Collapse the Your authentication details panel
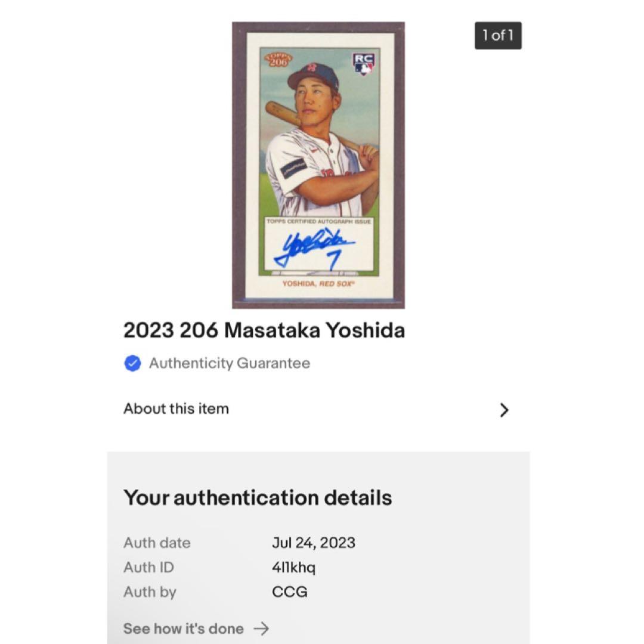644x644 pixels. point(258,497)
